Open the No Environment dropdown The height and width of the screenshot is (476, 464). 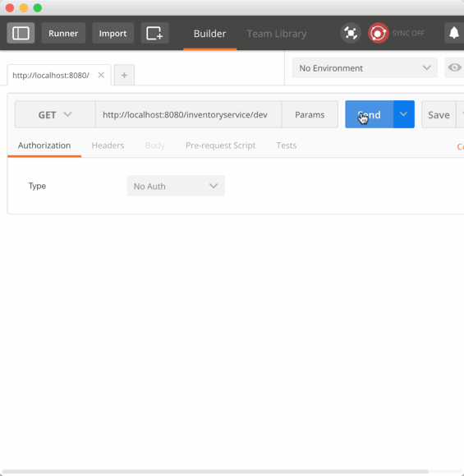coord(365,67)
